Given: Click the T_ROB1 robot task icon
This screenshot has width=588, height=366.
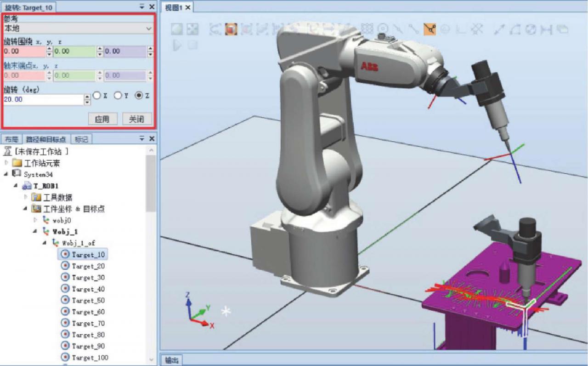Looking at the screenshot, I should coord(26,186).
